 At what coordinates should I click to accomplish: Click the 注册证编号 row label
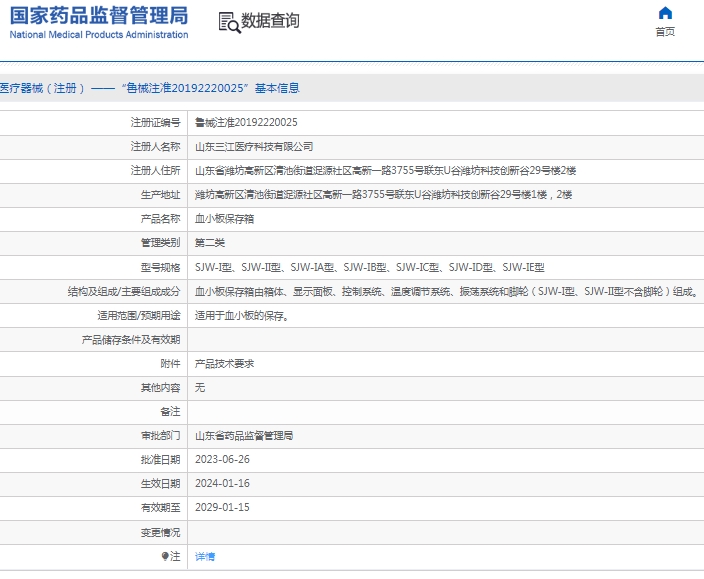tap(155, 123)
